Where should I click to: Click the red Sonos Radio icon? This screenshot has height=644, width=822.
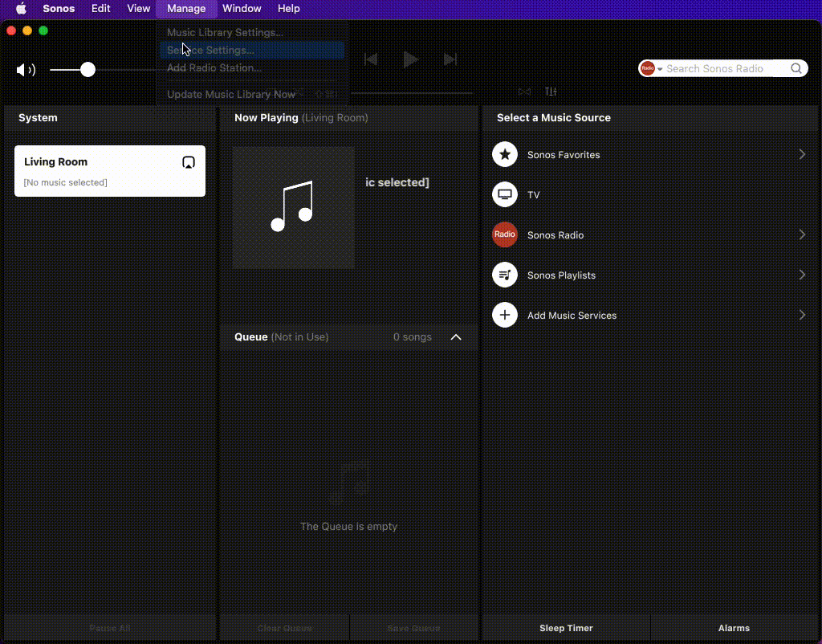pyautogui.click(x=505, y=235)
